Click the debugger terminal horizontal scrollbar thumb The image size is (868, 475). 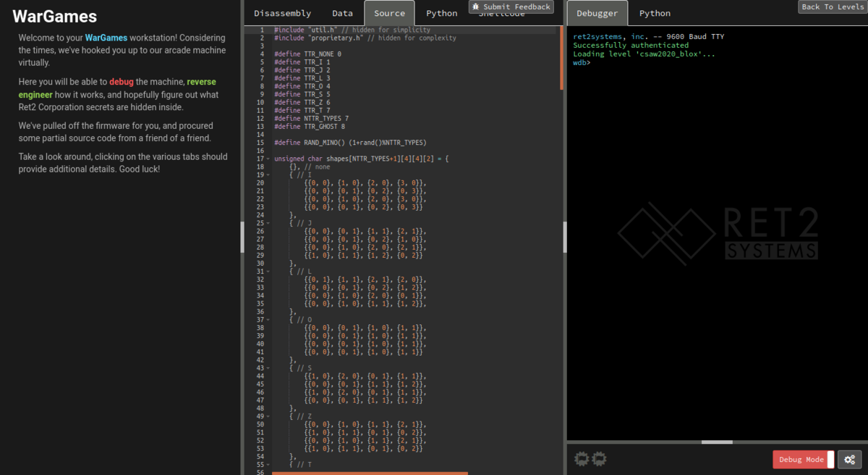(717, 442)
